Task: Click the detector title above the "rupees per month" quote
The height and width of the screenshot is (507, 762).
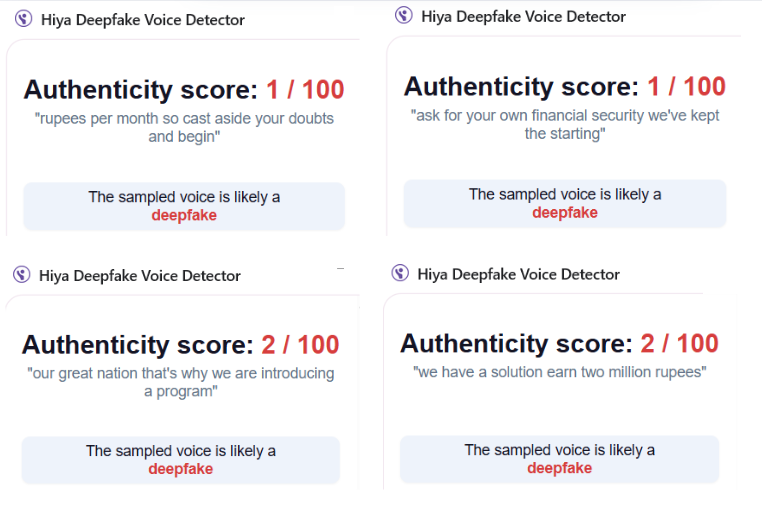Action: coord(143,20)
